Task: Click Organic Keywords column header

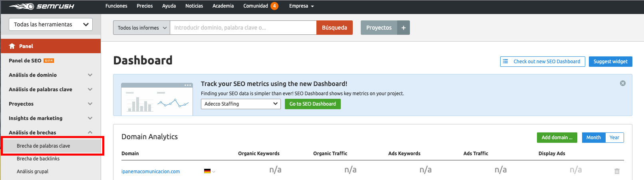Action: point(259,153)
